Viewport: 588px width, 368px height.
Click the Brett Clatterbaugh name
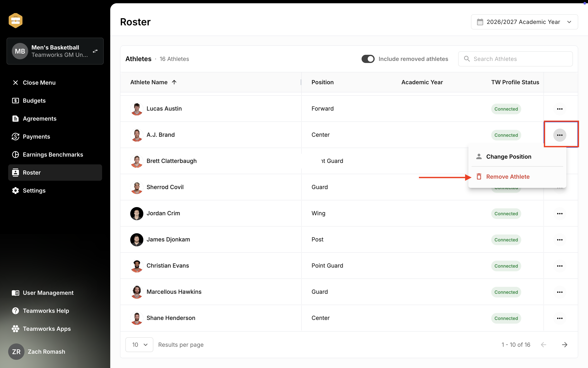coord(171,161)
